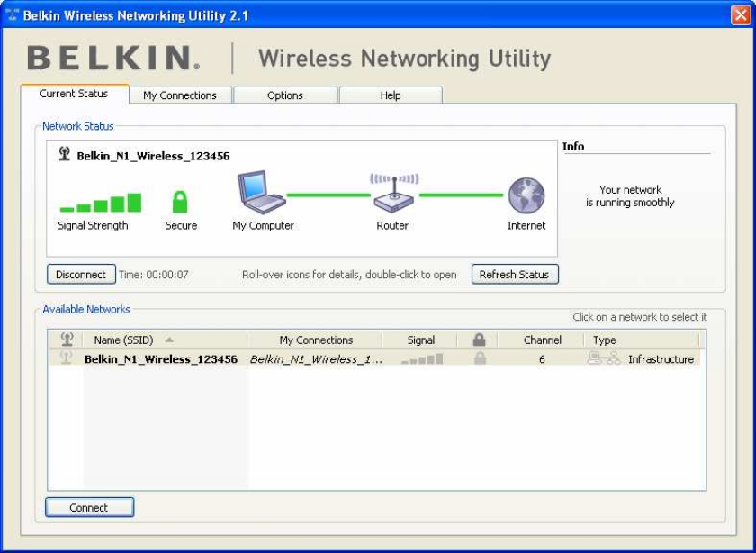
Task: Click the Infrastructure network type icon
Action: pos(604,358)
